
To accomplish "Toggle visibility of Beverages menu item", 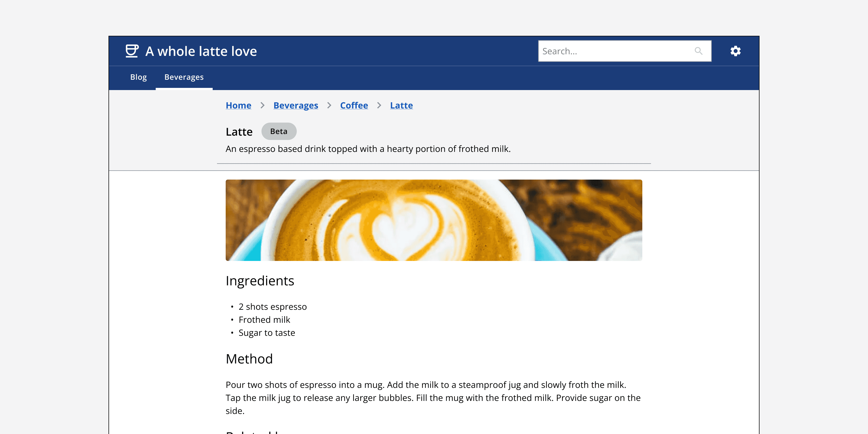I will 184,77.
